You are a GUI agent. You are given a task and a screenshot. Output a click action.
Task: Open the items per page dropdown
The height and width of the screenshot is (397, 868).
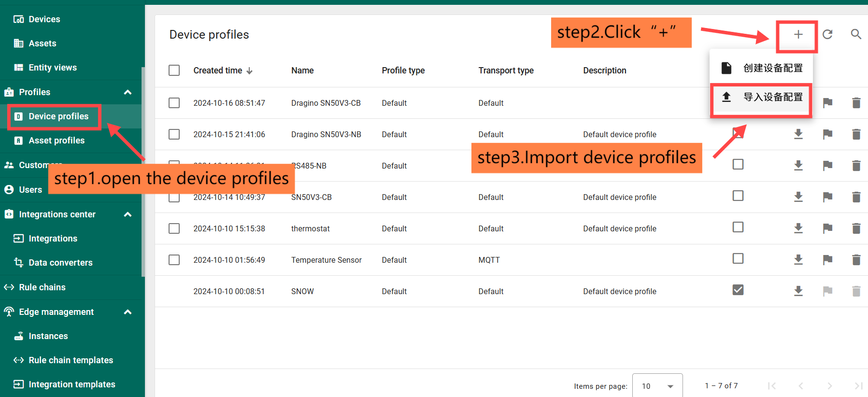point(657,386)
